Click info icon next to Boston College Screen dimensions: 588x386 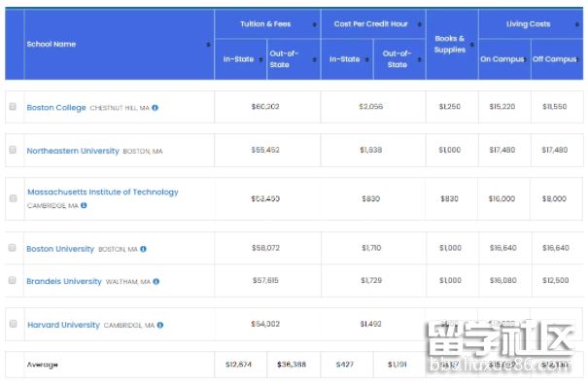155,108
